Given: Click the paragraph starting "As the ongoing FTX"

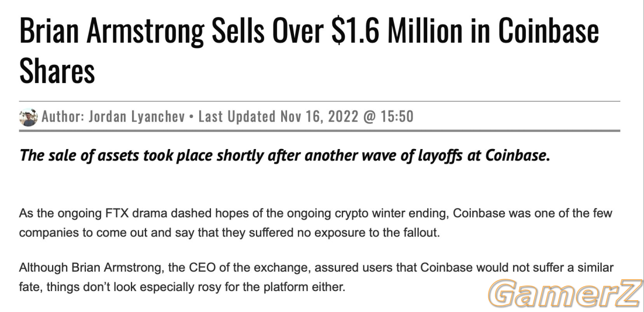Looking at the screenshot, I should (x=316, y=224).
